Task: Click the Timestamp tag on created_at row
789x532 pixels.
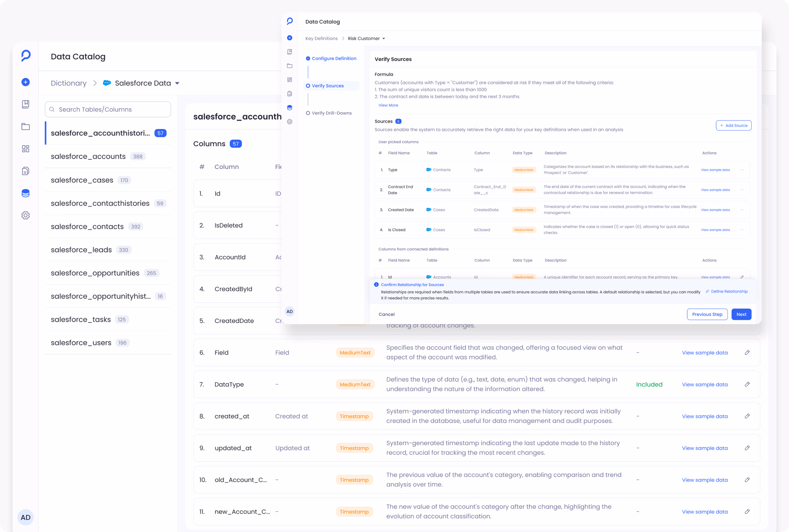Action: 354,416
